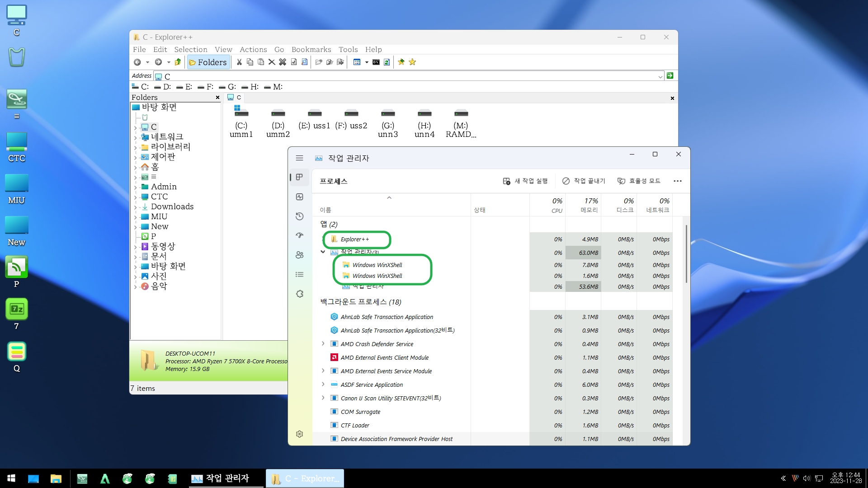The height and width of the screenshot is (488, 868).
Task: Toggle the Folders pane button
Action: click(208, 62)
